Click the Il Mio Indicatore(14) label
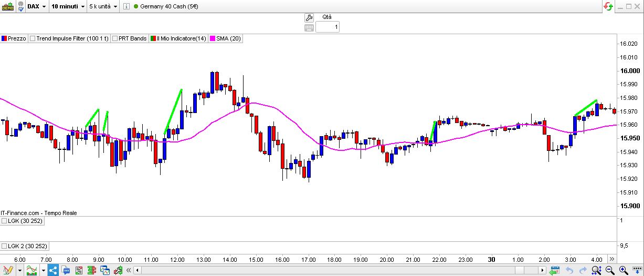The image size is (644, 276). tap(182, 38)
